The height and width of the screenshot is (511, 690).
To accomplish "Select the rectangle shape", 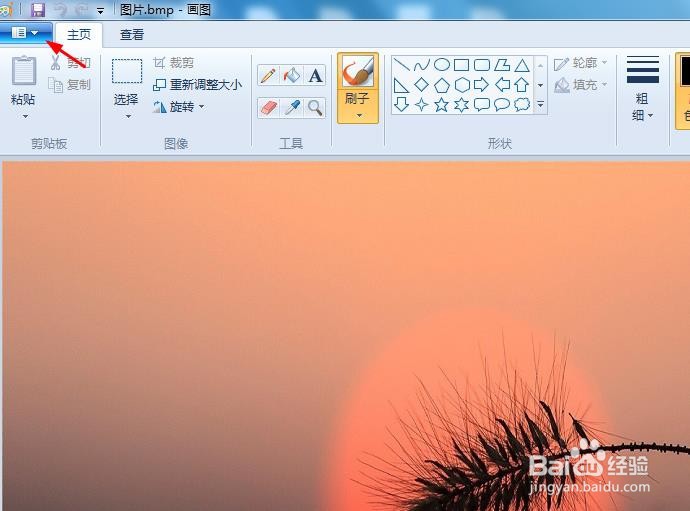I will click(x=461, y=65).
